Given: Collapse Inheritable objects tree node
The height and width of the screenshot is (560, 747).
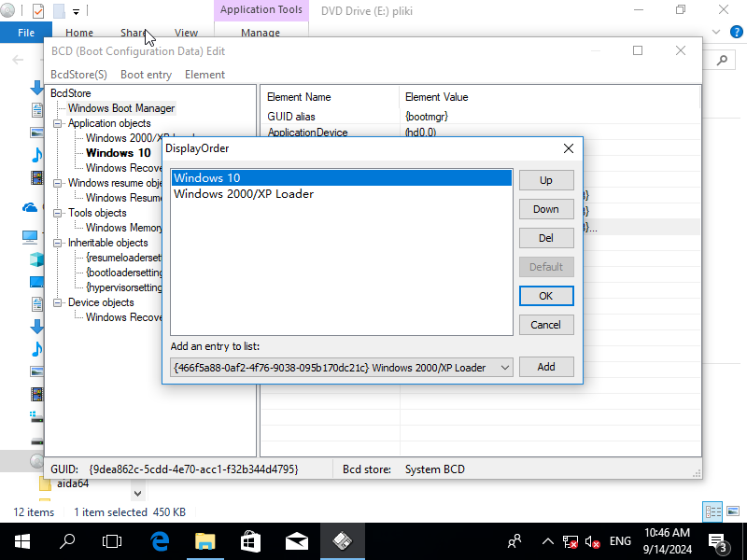Looking at the screenshot, I should (57, 243).
